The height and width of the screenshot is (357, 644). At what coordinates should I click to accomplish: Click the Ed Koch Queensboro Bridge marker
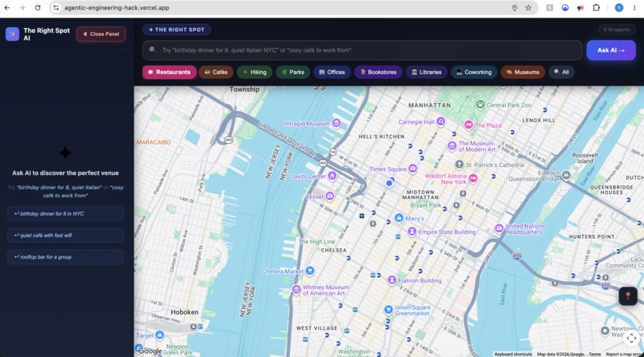pyautogui.click(x=566, y=175)
